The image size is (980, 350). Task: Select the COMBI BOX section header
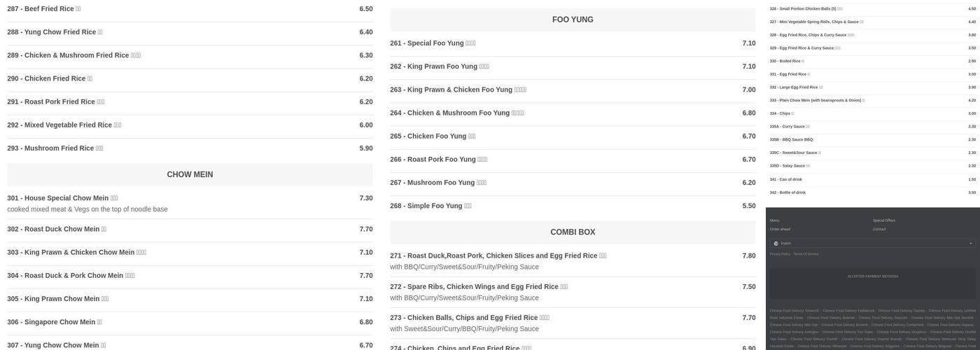[573, 232]
